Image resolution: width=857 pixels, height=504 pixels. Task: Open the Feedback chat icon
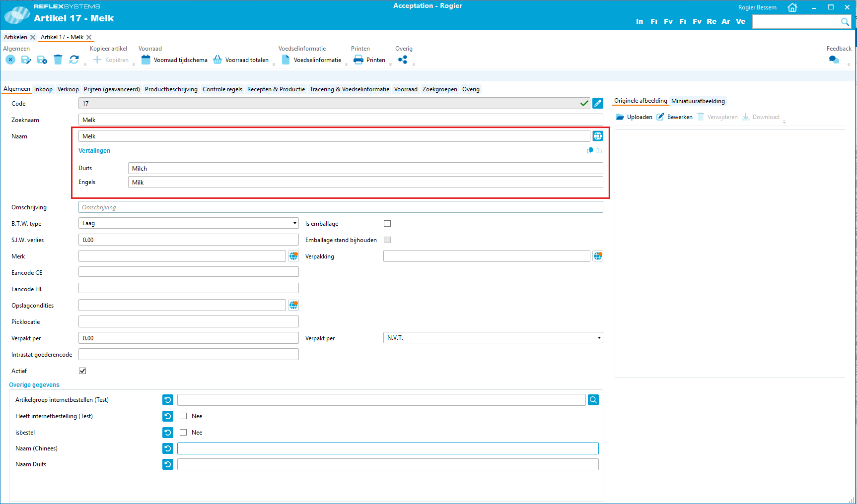pos(834,60)
